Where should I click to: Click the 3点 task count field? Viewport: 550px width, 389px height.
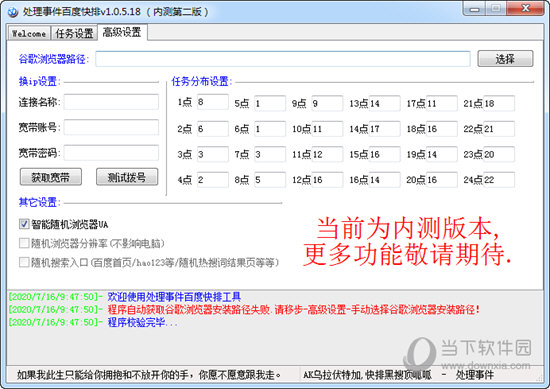213,154
